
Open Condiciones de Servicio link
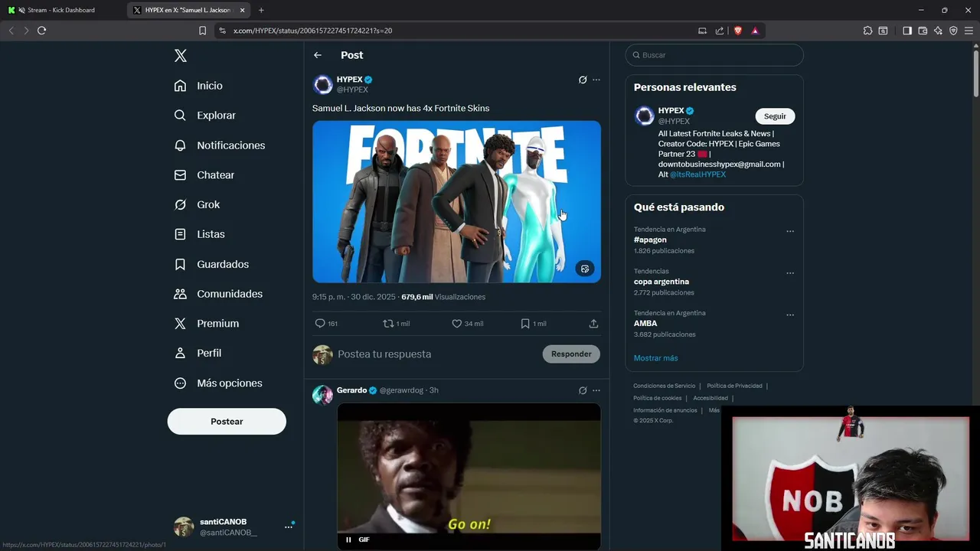click(665, 386)
